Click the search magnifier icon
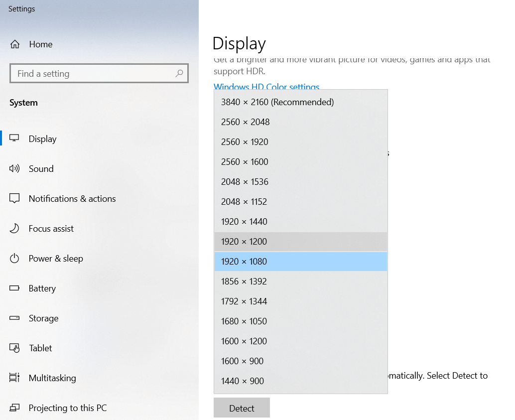 point(179,74)
